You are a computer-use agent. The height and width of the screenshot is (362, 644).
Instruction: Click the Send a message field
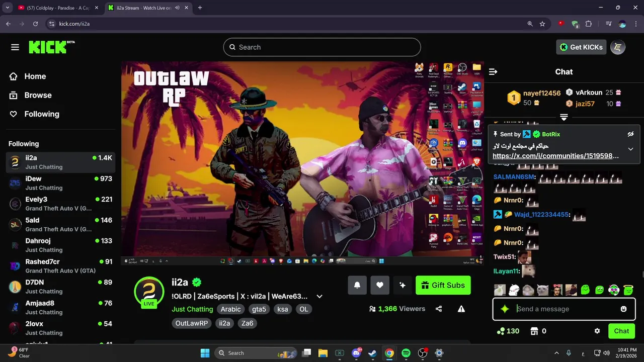click(x=564, y=309)
